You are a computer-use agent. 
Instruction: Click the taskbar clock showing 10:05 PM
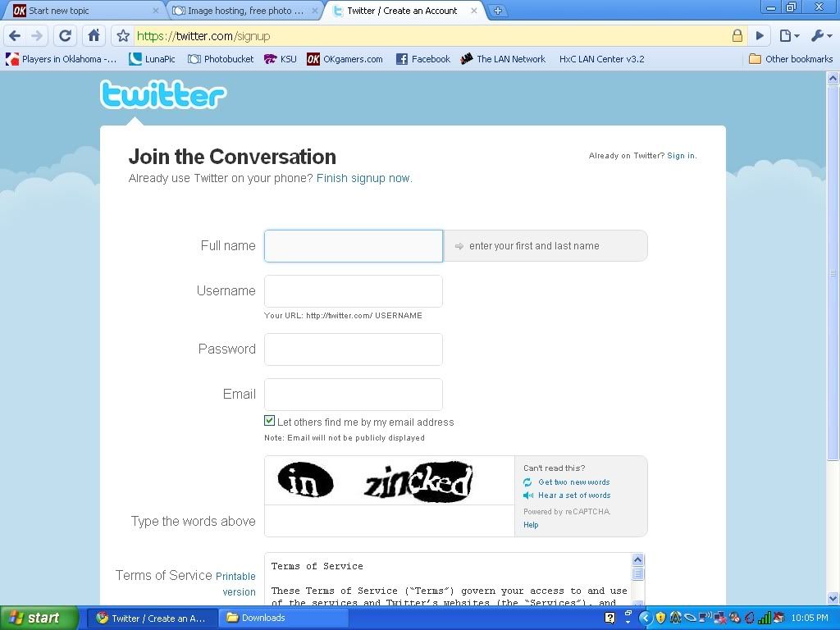click(x=810, y=618)
